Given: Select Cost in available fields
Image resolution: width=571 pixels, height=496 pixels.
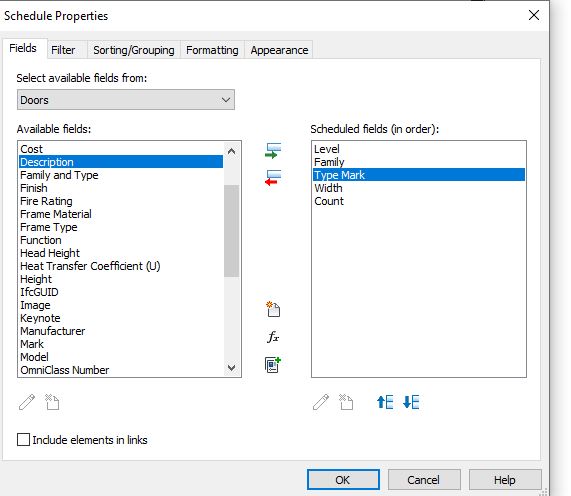Looking at the screenshot, I should coord(121,149).
